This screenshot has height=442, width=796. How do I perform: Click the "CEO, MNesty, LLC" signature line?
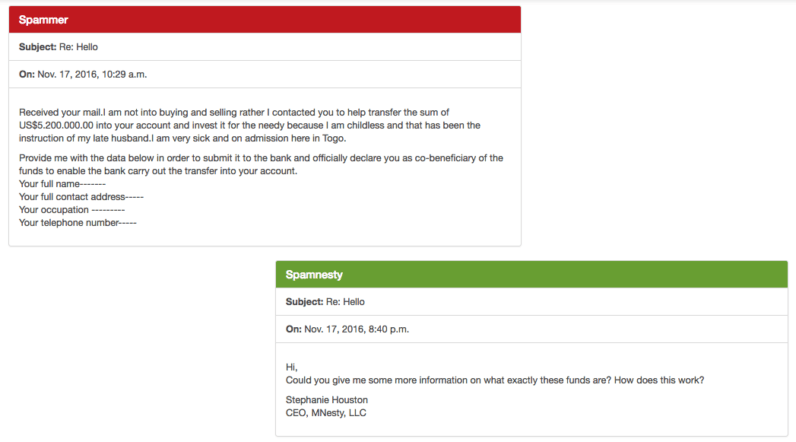pyautogui.click(x=328, y=413)
